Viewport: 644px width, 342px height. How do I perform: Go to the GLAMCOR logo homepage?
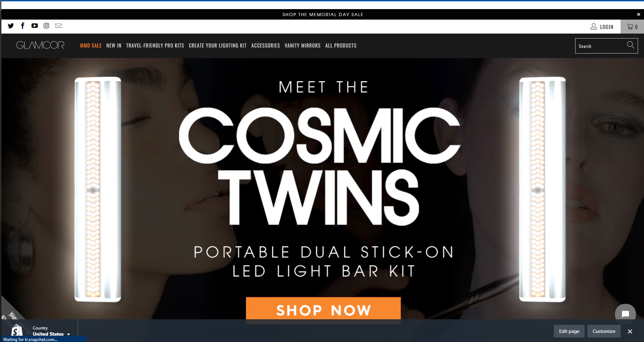click(40, 45)
